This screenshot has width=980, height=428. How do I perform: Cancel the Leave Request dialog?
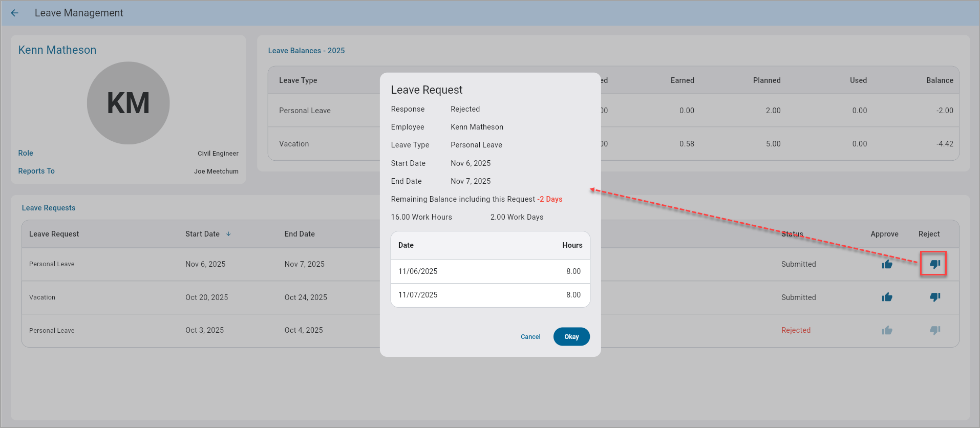530,337
